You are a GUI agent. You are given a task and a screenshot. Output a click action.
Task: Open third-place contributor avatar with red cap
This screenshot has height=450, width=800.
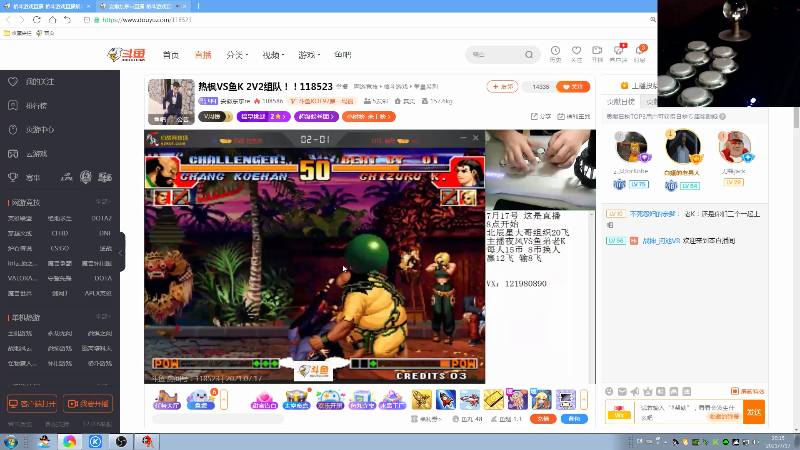tap(734, 147)
